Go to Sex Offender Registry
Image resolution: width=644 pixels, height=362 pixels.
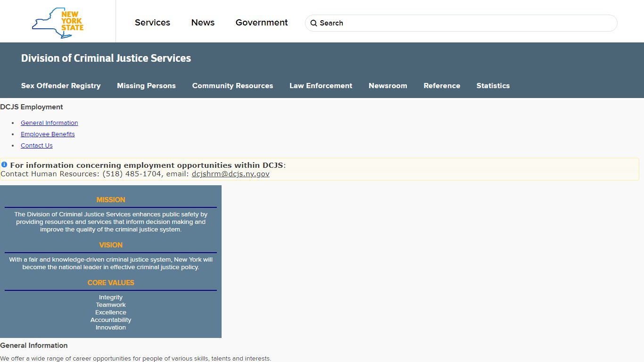point(61,86)
